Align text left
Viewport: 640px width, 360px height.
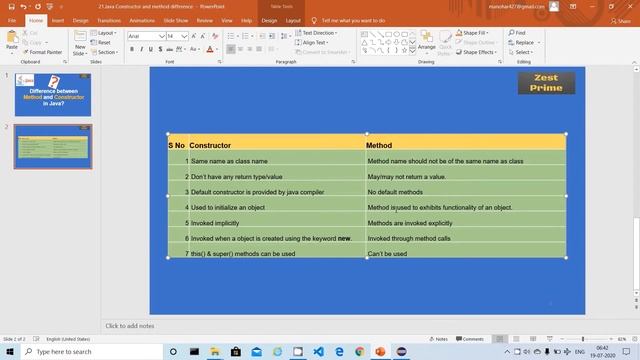coord(231,49)
